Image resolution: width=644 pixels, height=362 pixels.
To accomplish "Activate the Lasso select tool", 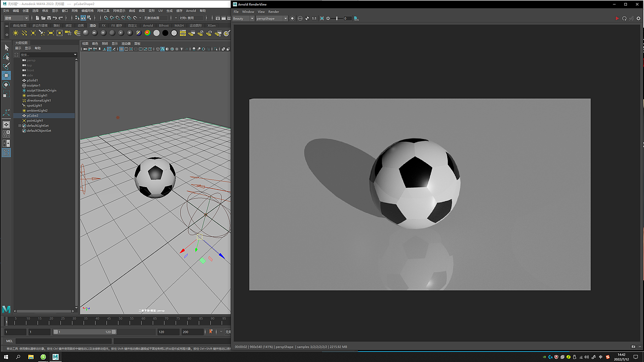I will click(6, 57).
